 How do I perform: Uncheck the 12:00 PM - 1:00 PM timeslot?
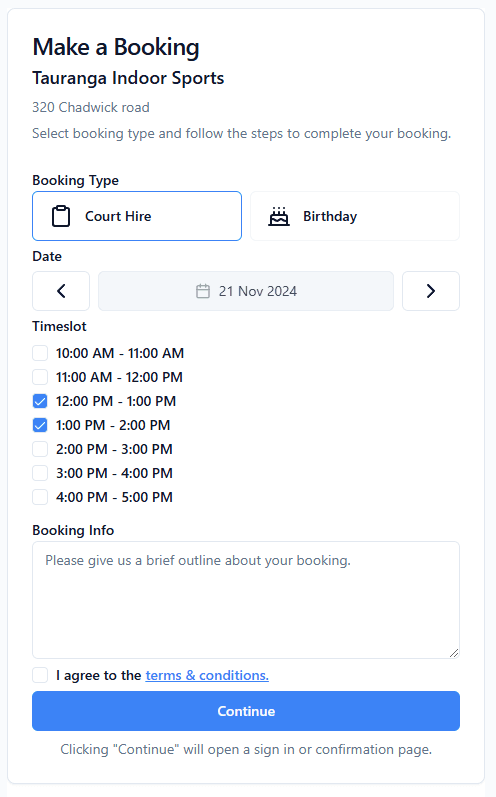coord(40,401)
